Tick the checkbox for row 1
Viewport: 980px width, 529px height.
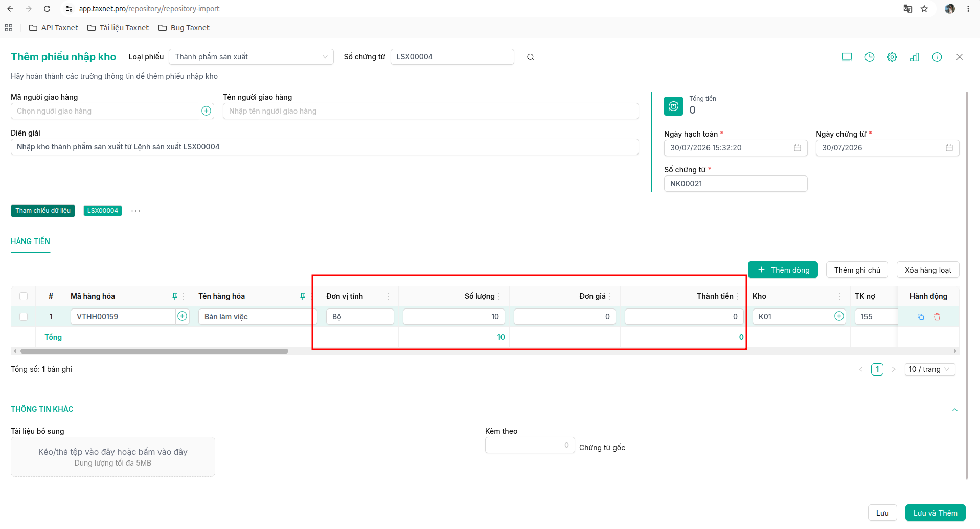(24, 317)
